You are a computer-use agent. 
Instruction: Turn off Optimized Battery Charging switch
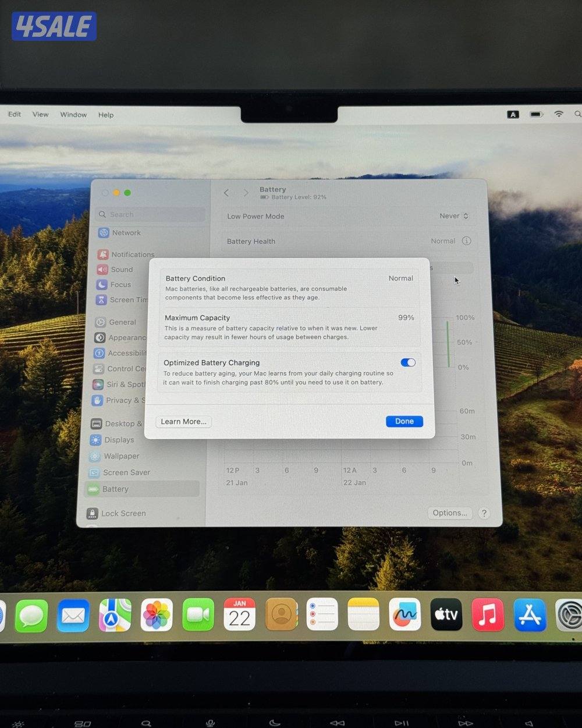pyautogui.click(x=408, y=362)
